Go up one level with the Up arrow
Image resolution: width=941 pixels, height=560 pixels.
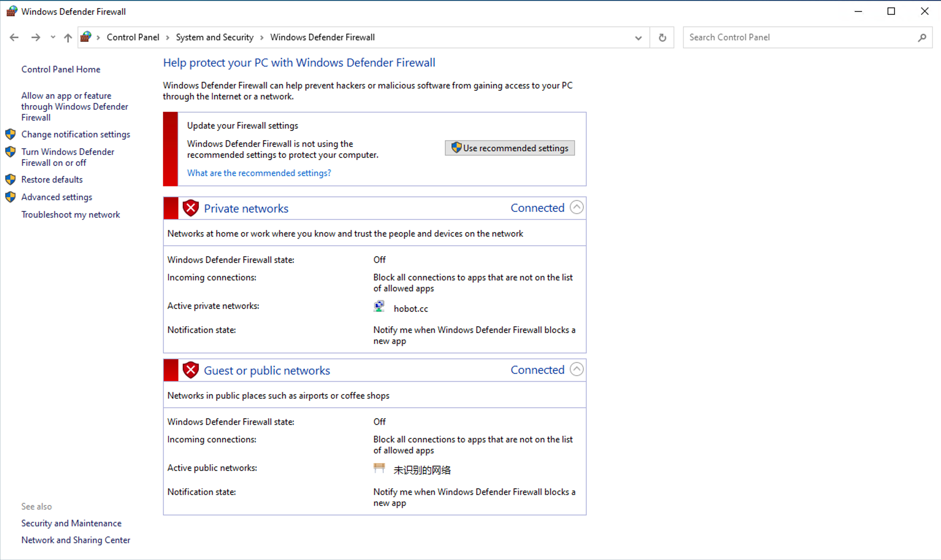pyautogui.click(x=68, y=37)
